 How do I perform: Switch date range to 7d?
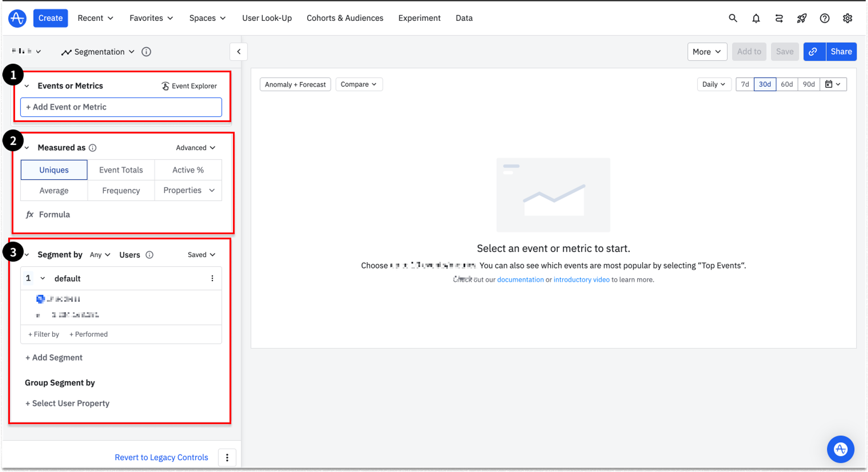point(745,84)
